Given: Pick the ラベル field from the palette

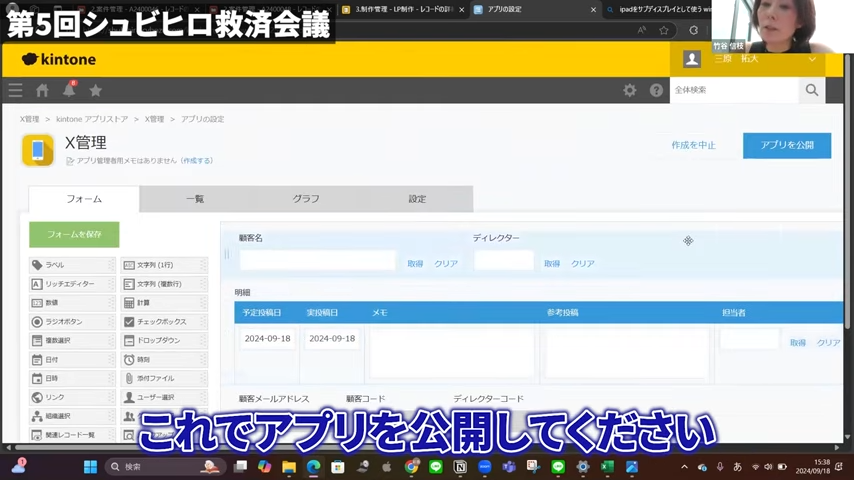Looking at the screenshot, I should [72, 265].
